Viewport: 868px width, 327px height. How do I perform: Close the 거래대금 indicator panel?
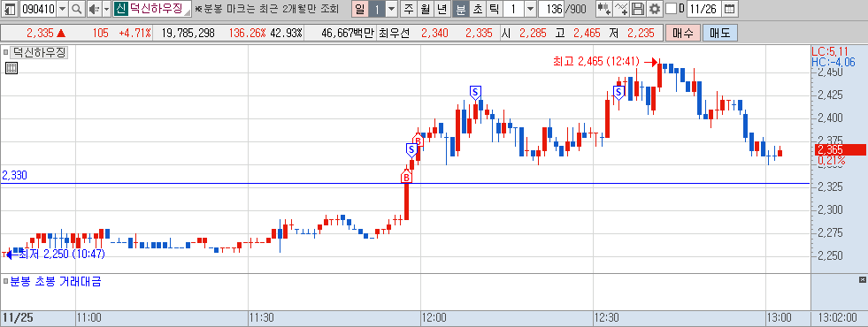click(862, 279)
